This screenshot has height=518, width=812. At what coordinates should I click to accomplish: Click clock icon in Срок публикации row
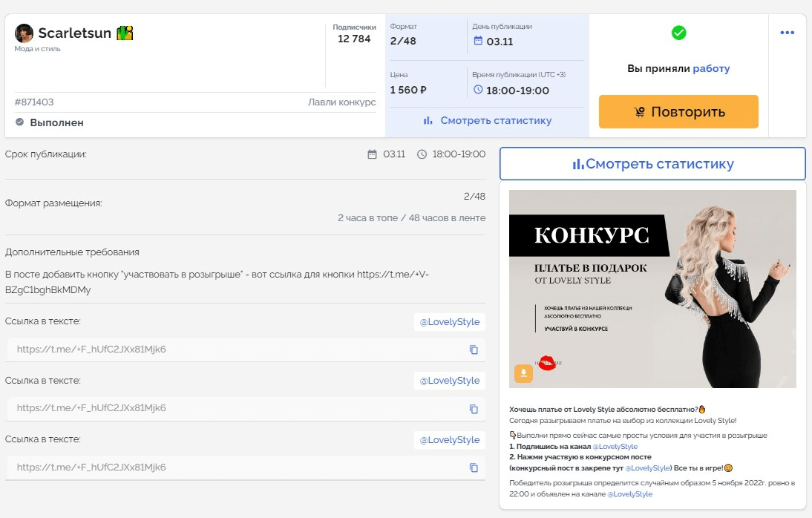[x=422, y=154]
